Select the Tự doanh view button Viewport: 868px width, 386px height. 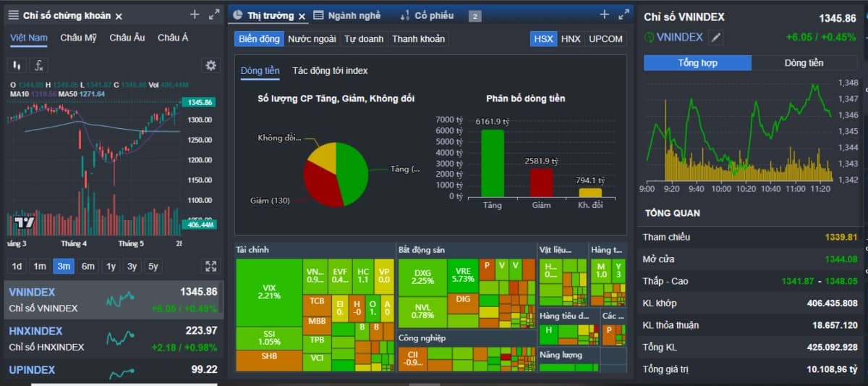pos(364,39)
